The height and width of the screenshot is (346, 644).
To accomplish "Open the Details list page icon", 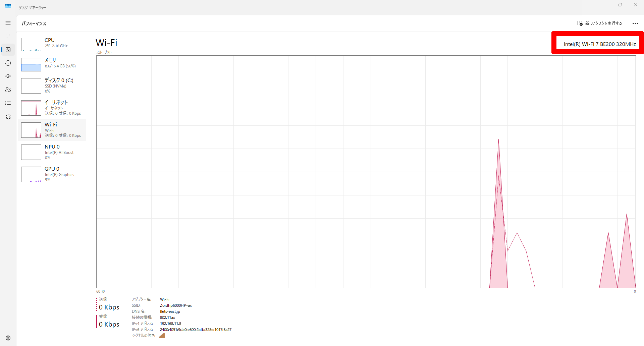I will 8,103.
